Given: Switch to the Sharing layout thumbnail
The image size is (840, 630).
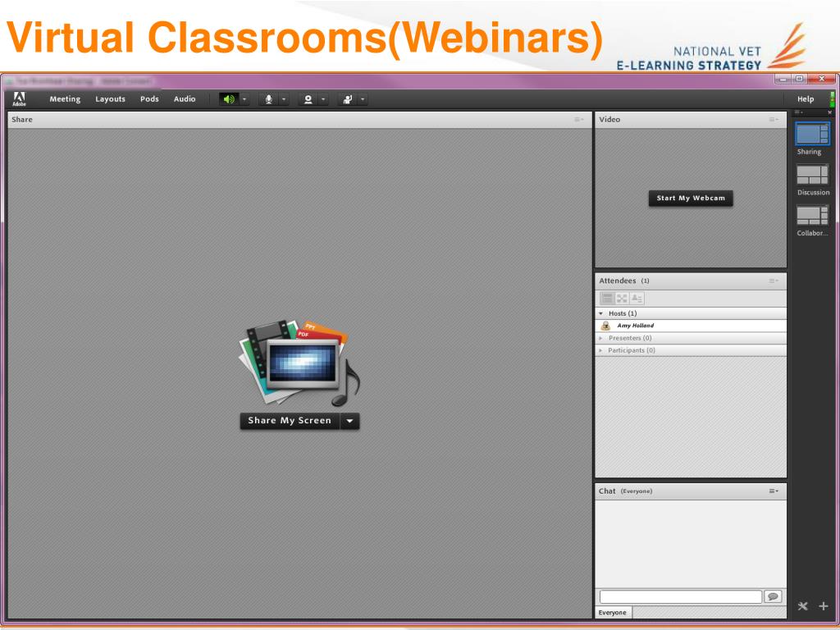Looking at the screenshot, I should click(812, 134).
